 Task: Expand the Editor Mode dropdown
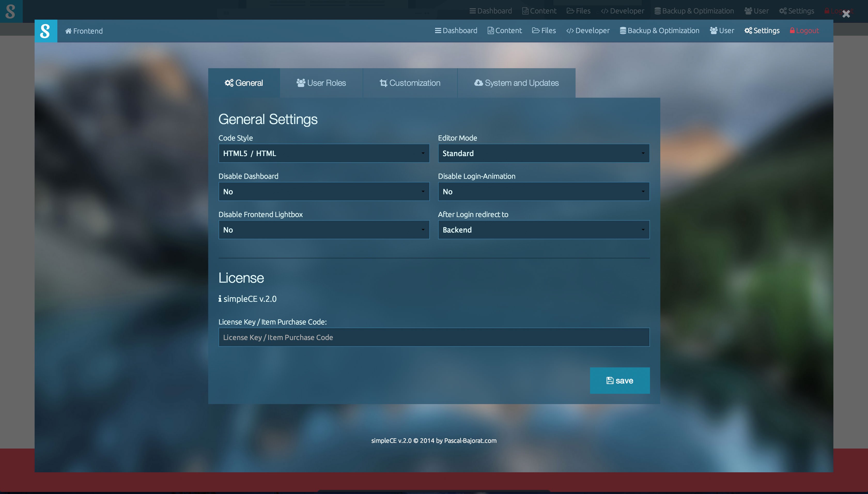pyautogui.click(x=543, y=153)
